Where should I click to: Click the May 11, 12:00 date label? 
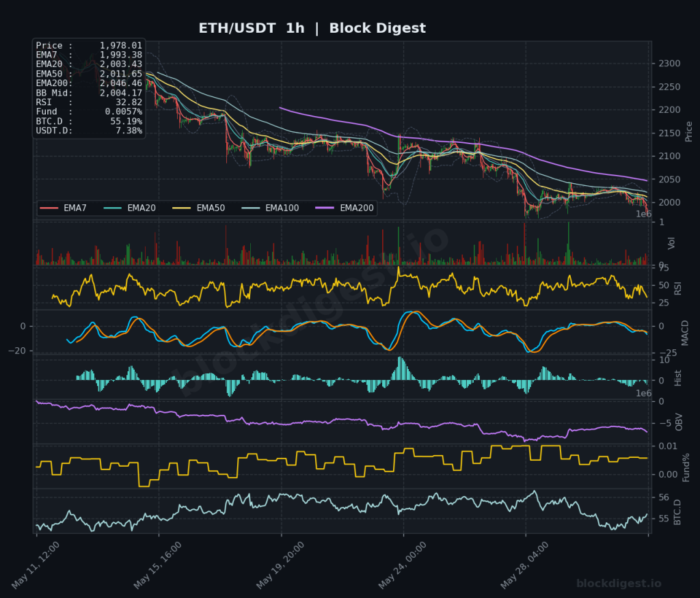coord(36,565)
